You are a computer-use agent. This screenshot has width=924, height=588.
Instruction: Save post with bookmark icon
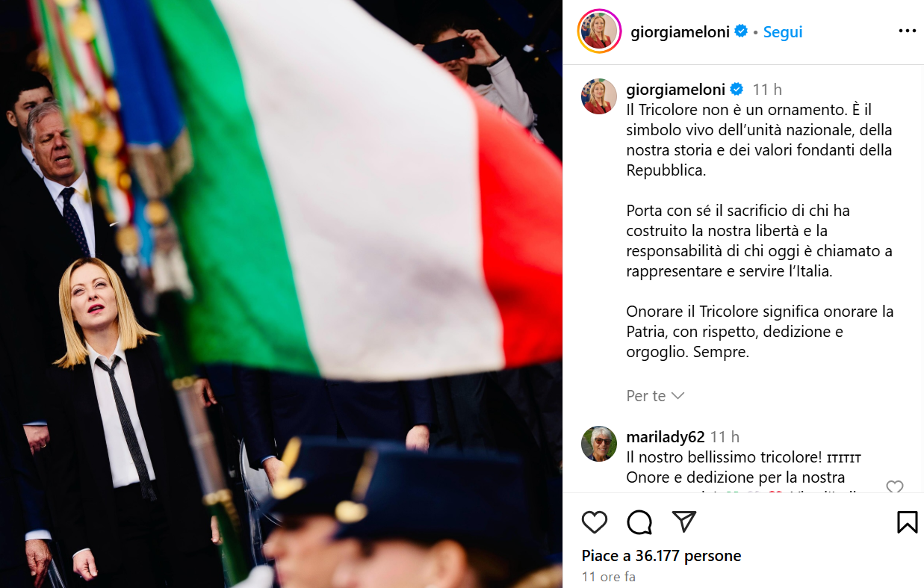(x=907, y=522)
